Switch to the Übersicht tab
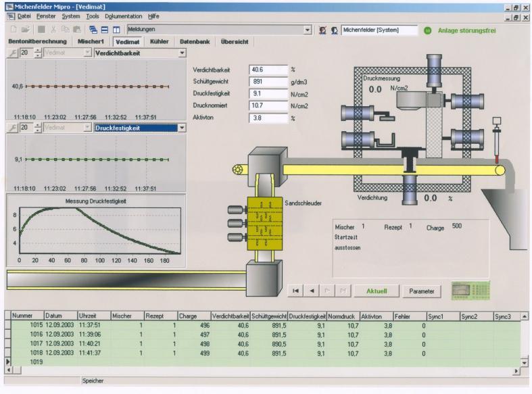This screenshot has height=394, width=532. tap(235, 41)
